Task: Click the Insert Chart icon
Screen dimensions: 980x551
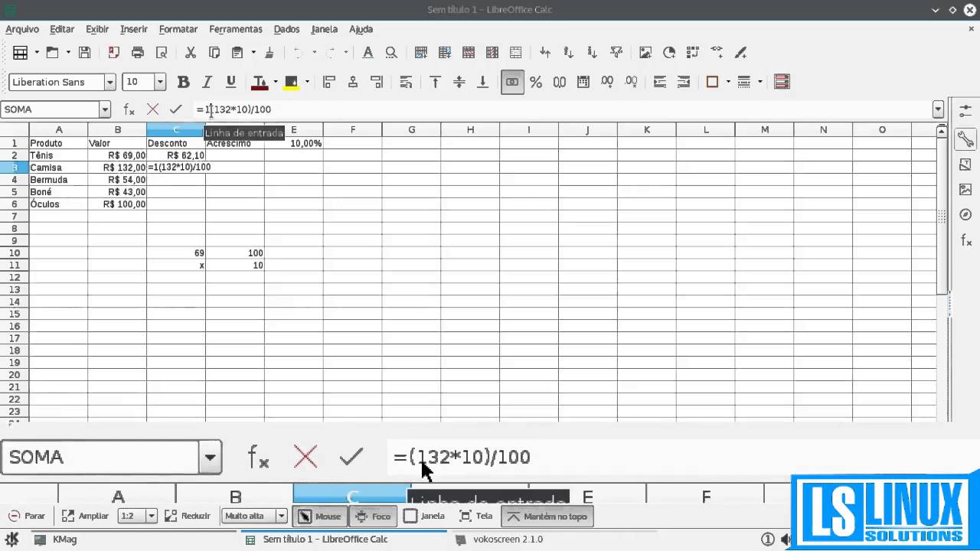Action: point(669,53)
